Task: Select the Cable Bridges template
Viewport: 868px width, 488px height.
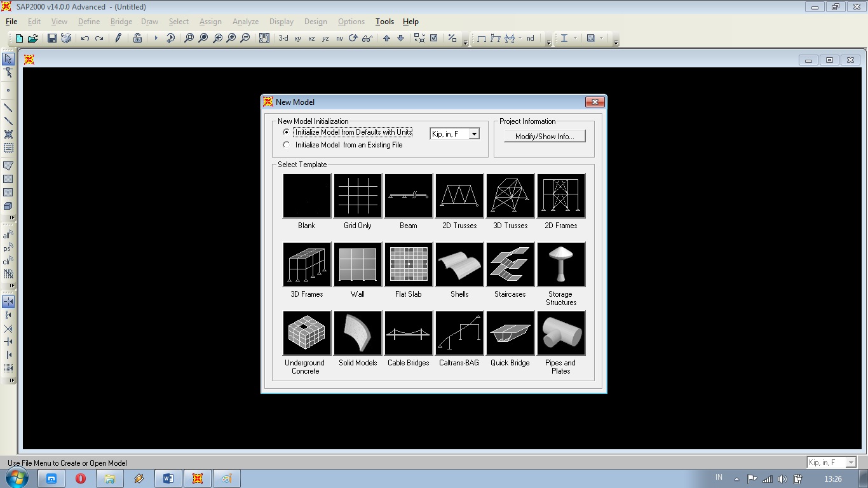Action: (408, 332)
